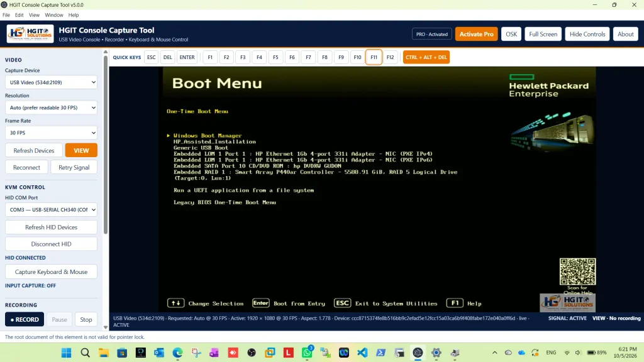This screenshot has width=644, height=362.
Task: Send CTRL + ALT + DEL
Action: tap(426, 57)
